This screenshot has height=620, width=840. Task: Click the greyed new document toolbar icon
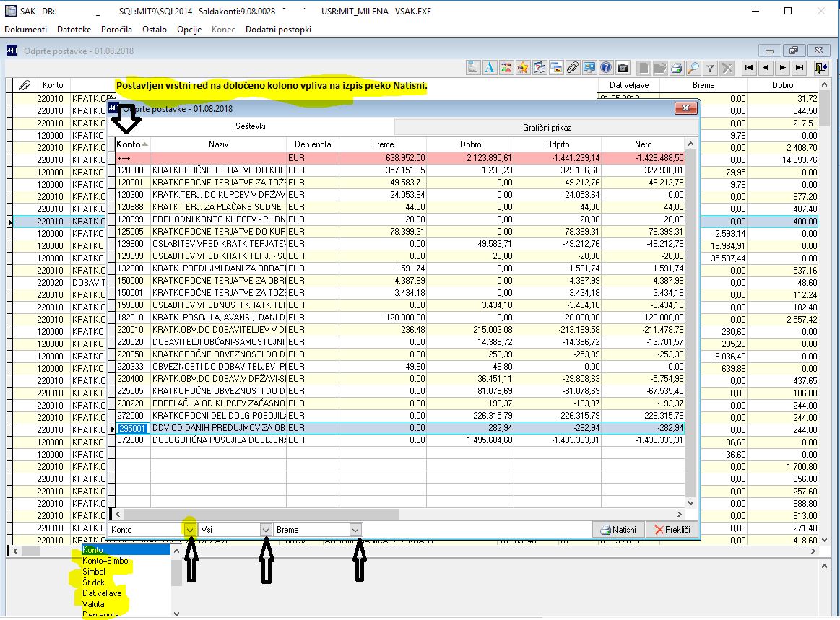pyautogui.click(x=644, y=67)
